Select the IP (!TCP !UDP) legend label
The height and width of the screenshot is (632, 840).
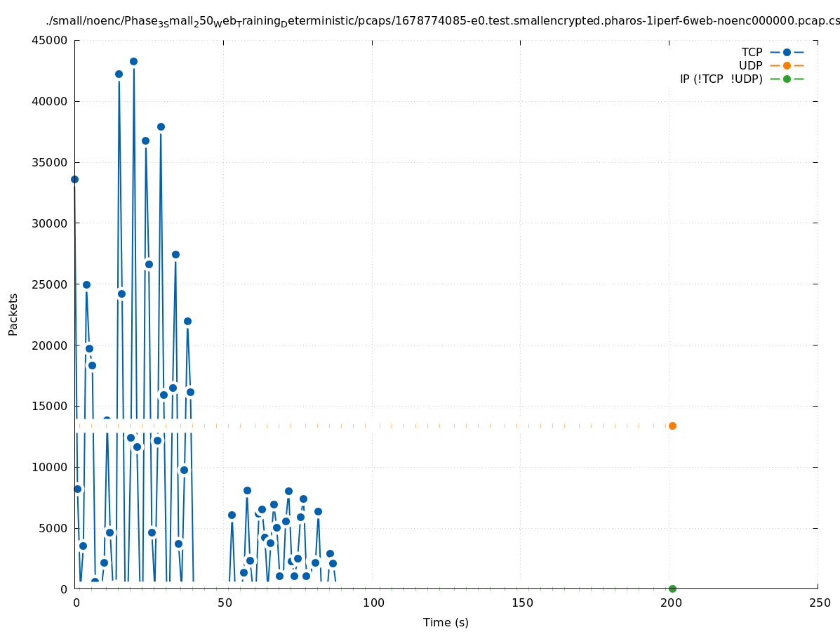[721, 79]
